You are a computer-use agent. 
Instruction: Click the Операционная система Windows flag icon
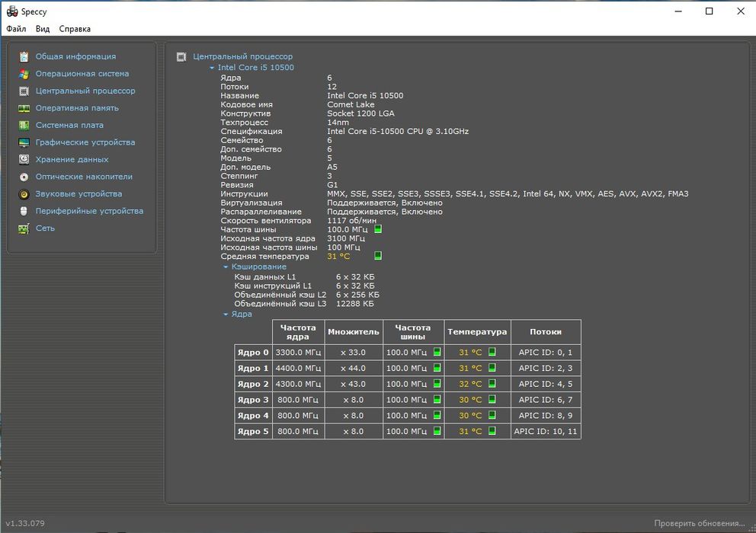click(24, 74)
